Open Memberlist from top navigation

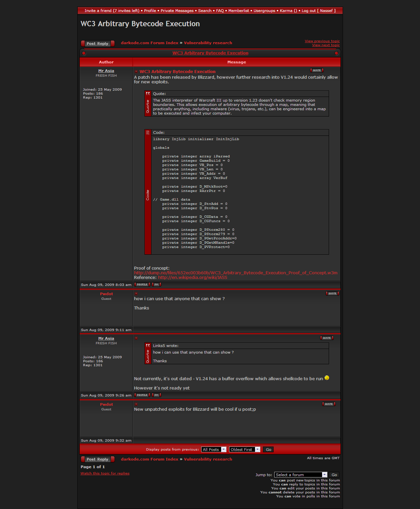point(238,11)
